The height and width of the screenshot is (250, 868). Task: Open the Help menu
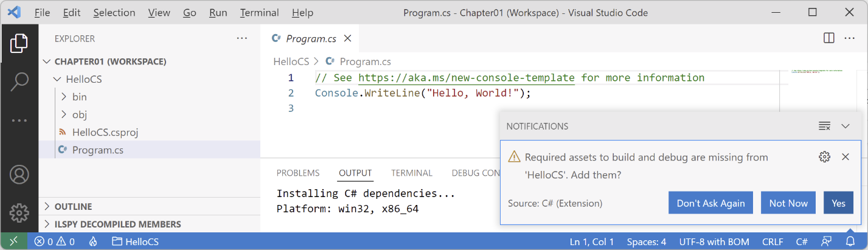point(302,12)
